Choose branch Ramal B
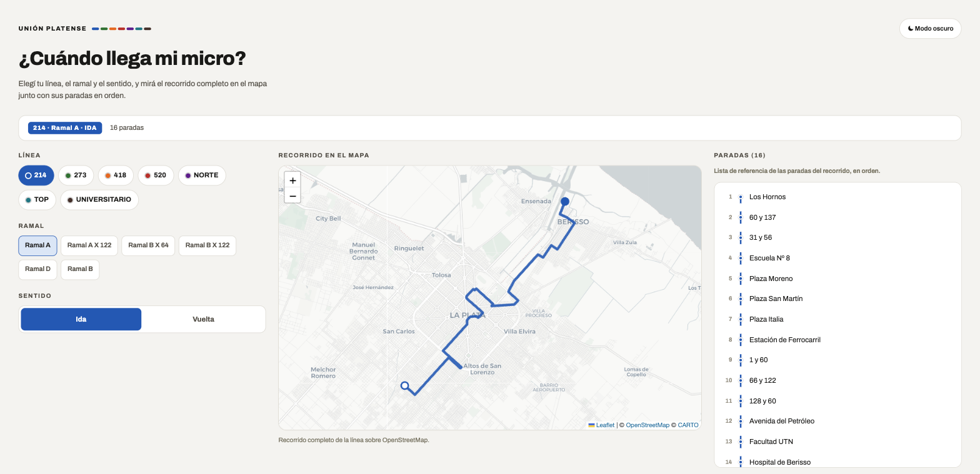980x474 pixels. [80, 269]
